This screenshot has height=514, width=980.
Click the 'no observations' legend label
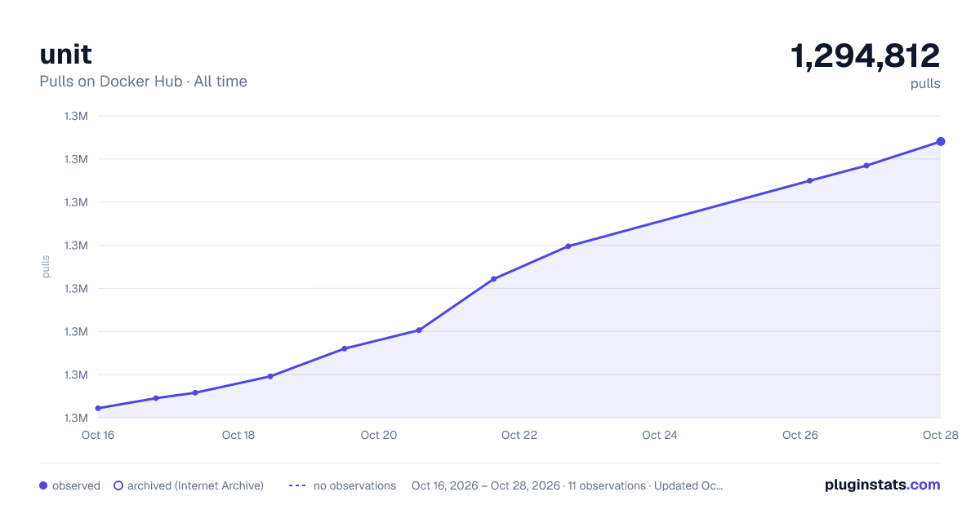pyautogui.click(x=354, y=485)
